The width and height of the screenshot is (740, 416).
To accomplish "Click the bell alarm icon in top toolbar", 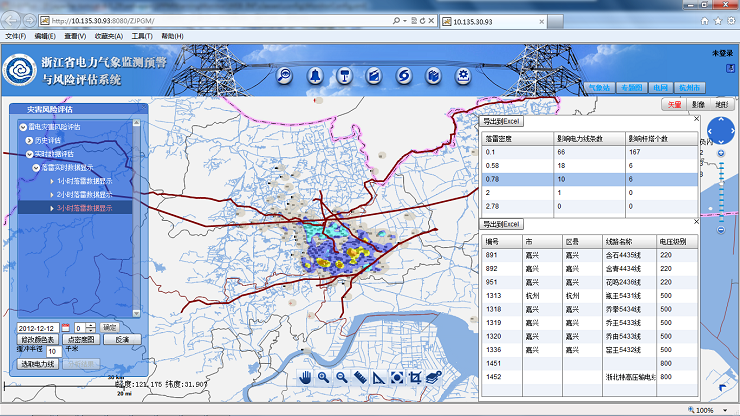I will click(315, 75).
